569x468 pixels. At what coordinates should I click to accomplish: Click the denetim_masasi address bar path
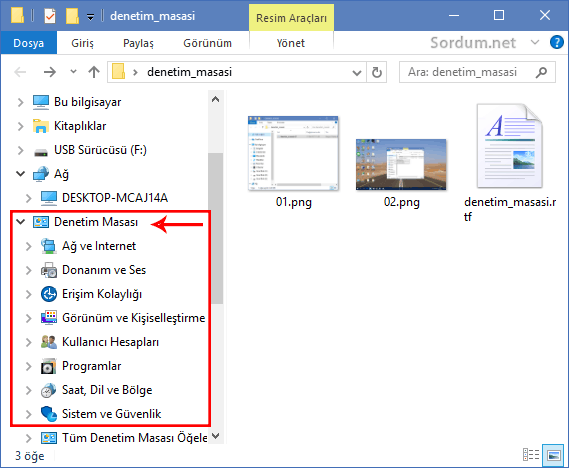click(189, 72)
